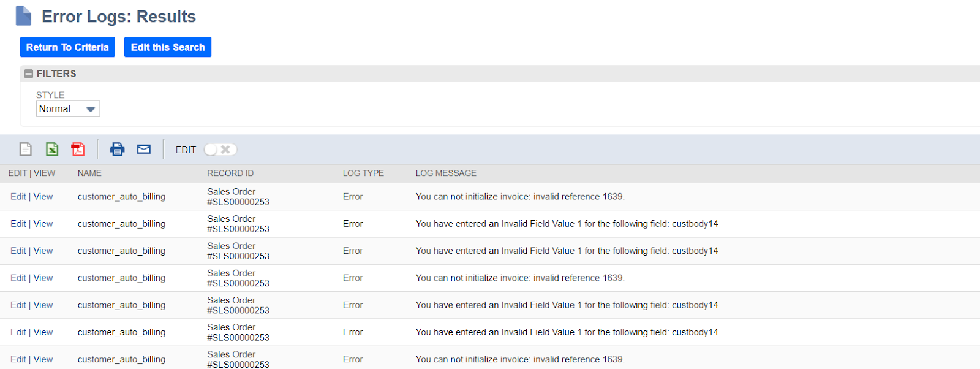Click View link in the last row
The width and height of the screenshot is (980, 369).
pyautogui.click(x=43, y=359)
